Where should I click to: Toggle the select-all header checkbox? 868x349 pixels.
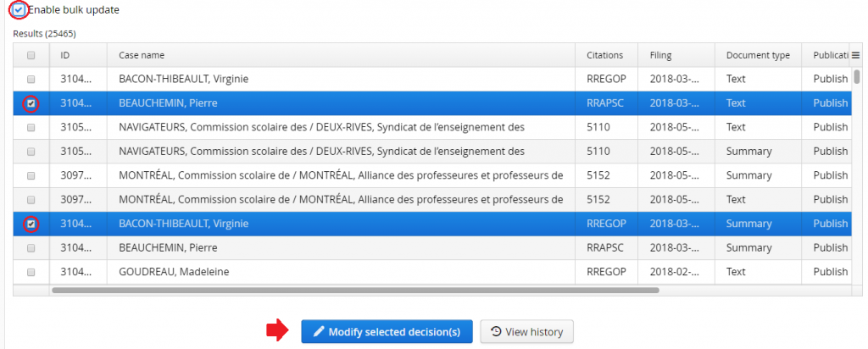pos(31,55)
